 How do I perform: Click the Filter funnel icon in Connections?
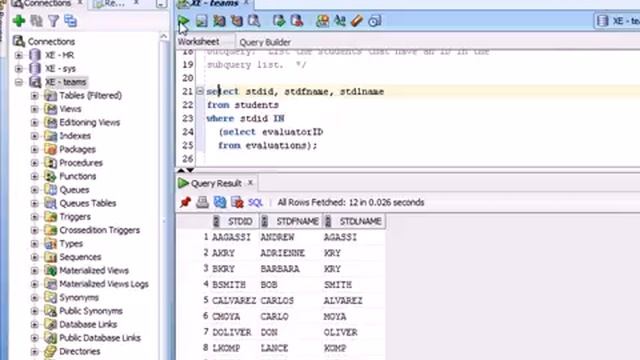point(53,21)
